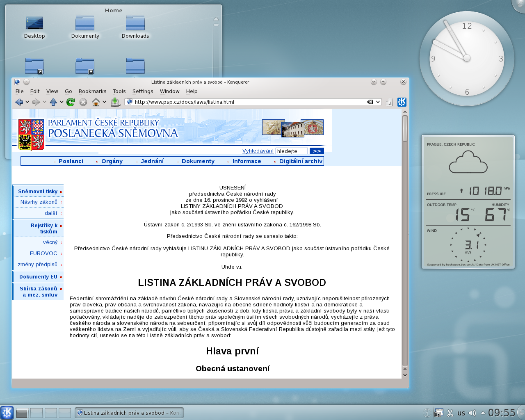Viewport: 525px width, 420px height.
Task: Click Klipper scissors tray icon
Action: pyautogui.click(x=450, y=413)
